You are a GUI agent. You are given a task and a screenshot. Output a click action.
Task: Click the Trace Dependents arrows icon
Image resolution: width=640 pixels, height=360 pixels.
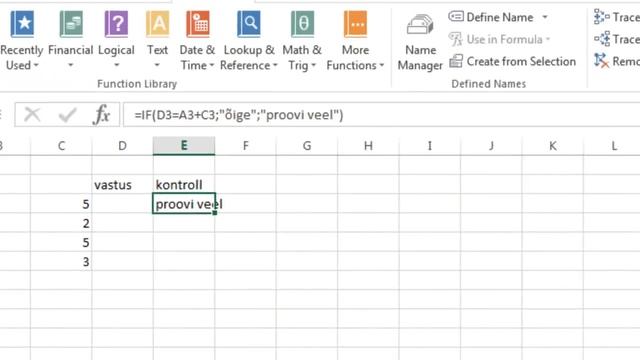click(602, 39)
